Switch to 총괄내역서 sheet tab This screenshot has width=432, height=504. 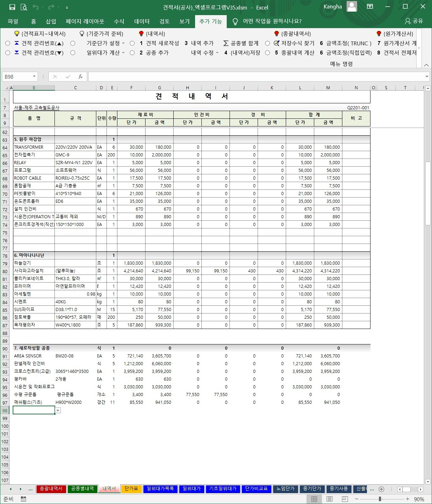[x=51, y=489]
